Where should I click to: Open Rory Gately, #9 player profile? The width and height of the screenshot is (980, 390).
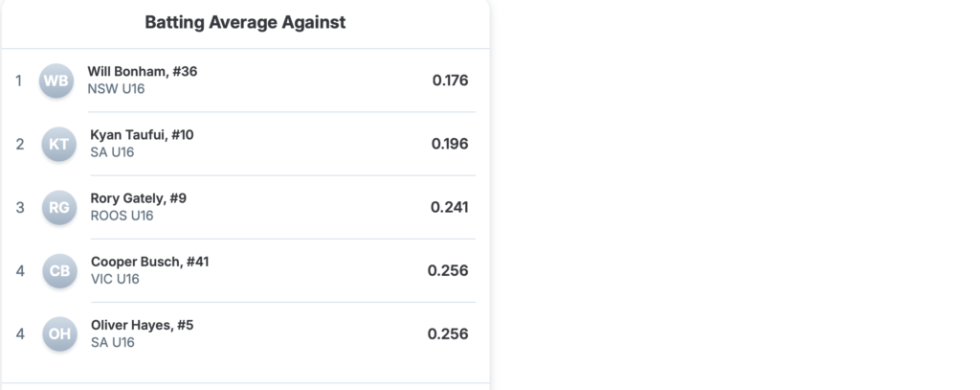click(x=138, y=198)
